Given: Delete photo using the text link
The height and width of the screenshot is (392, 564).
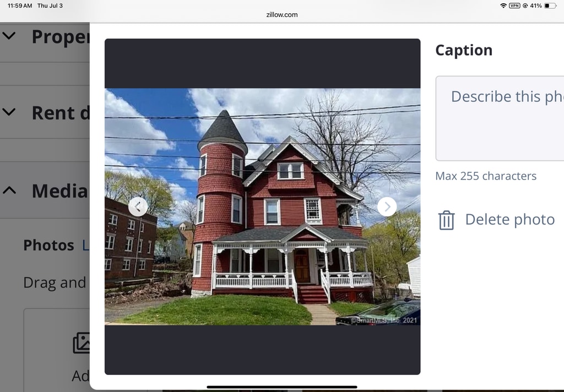Looking at the screenshot, I should coord(509,219).
